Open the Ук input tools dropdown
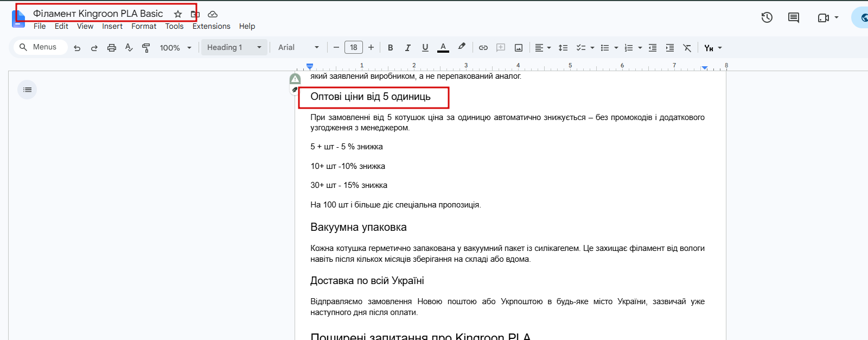868x340 pixels. 713,48
